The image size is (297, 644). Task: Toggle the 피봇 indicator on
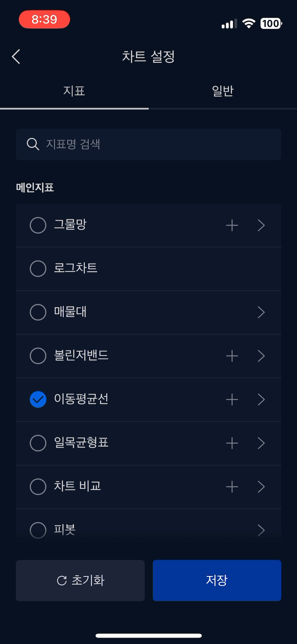38,530
